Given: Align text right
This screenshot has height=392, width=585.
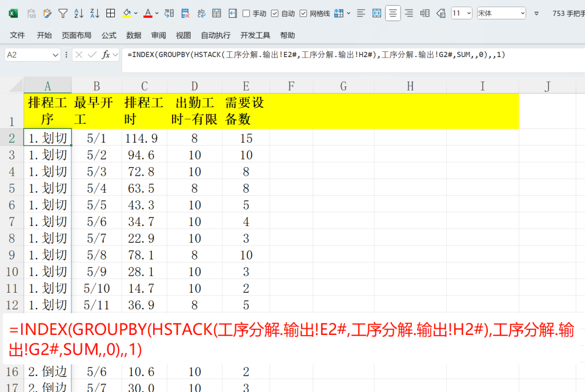Looking at the screenshot, I should pos(409,14).
